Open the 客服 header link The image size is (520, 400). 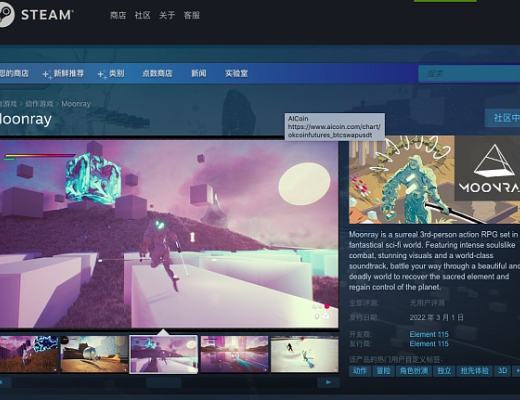point(192,15)
